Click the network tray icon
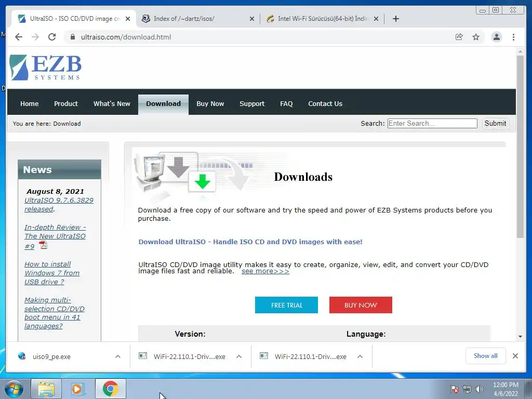The height and width of the screenshot is (399, 532). tap(467, 389)
